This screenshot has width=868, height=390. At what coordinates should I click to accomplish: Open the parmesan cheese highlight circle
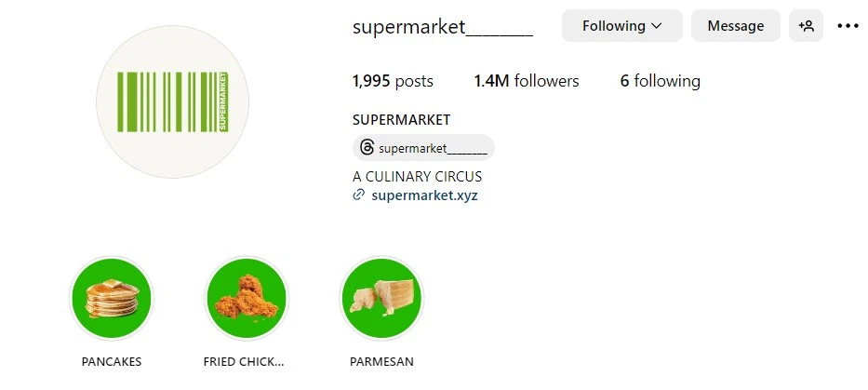381,299
